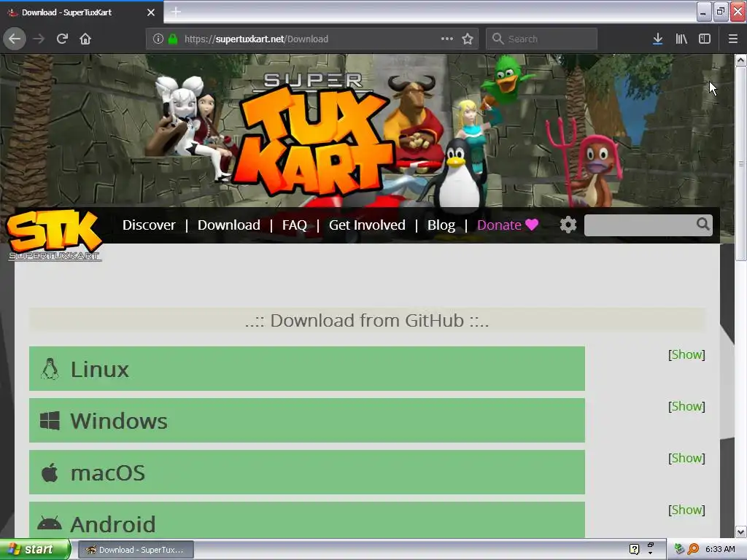Reload the SuperTuxKart page
This screenshot has width=747, height=560.
[x=62, y=39]
